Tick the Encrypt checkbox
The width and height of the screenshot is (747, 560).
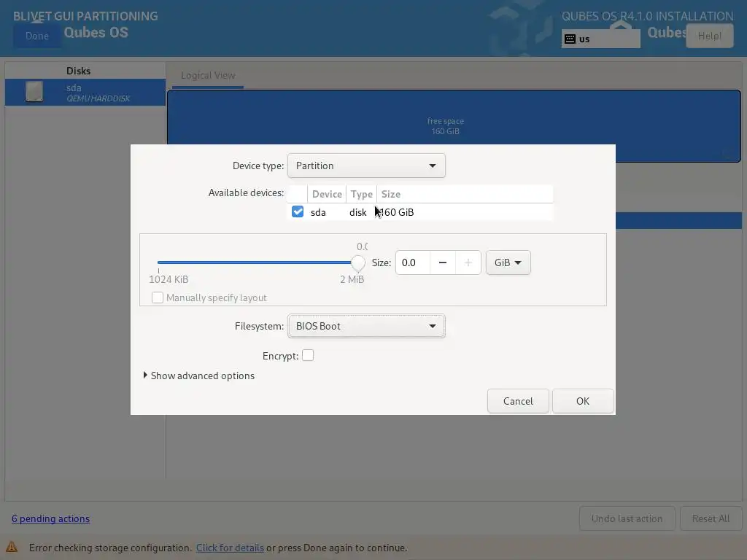pyautogui.click(x=308, y=356)
